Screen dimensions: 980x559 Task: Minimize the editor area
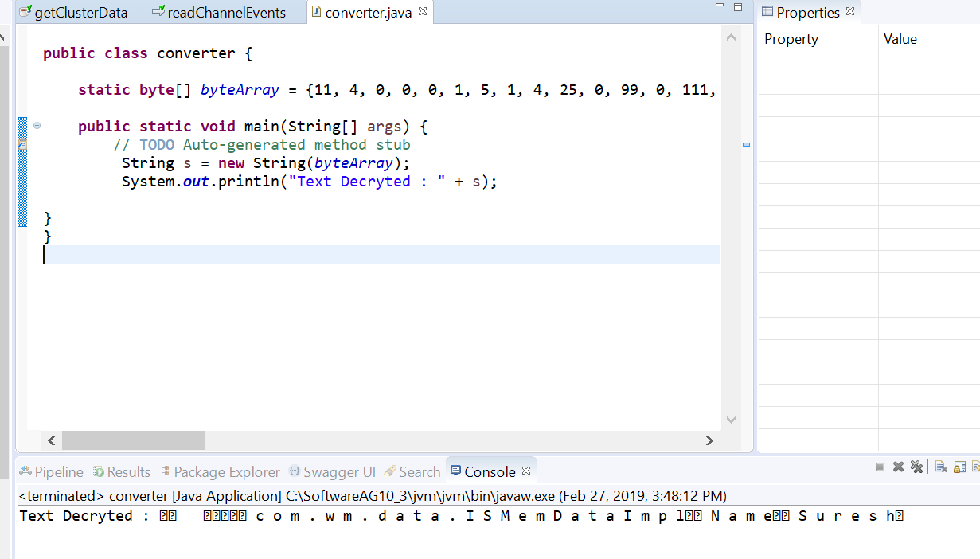click(720, 6)
